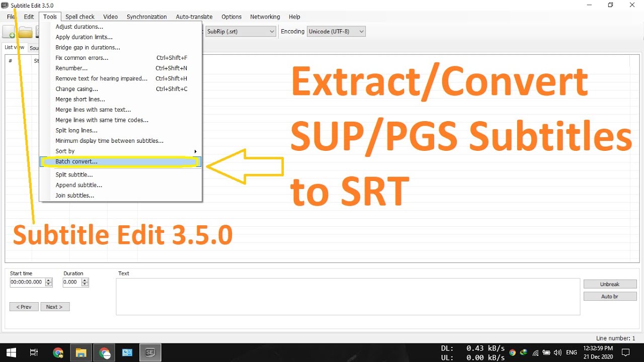Open the Video menu
This screenshot has width=644, height=362.
(110, 17)
